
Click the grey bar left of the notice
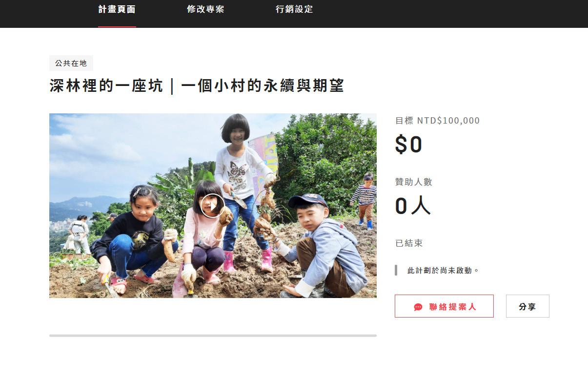click(396, 270)
